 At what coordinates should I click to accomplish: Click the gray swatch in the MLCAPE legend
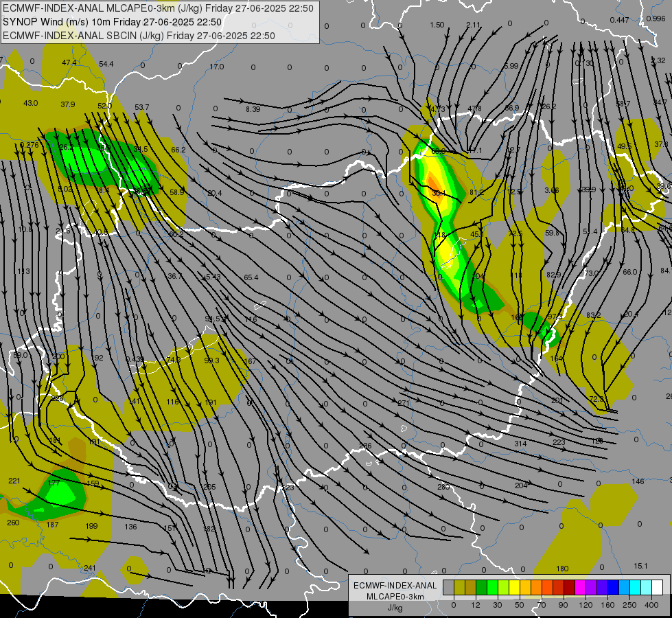pyautogui.click(x=448, y=588)
